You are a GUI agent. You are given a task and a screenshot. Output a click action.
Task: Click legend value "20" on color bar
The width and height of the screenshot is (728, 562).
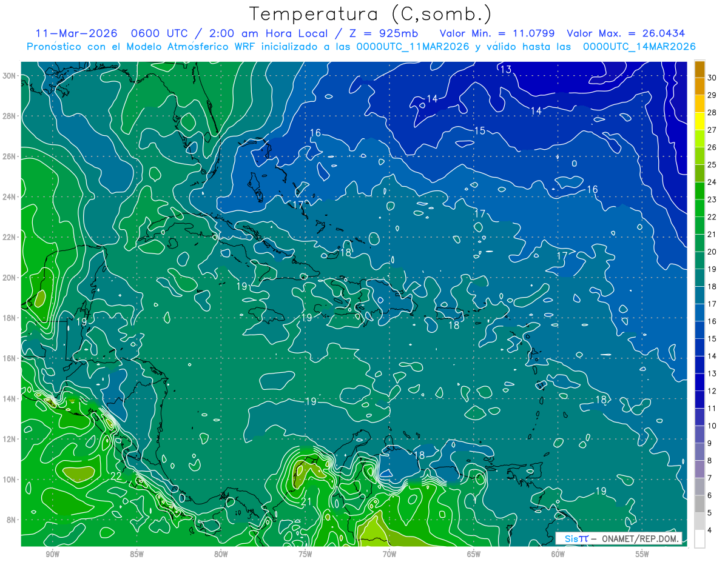712,252
